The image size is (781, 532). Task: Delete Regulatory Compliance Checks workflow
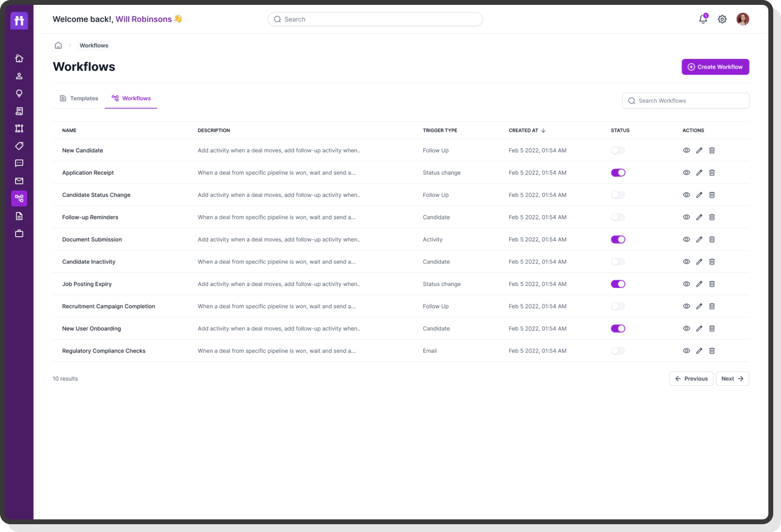pos(712,351)
